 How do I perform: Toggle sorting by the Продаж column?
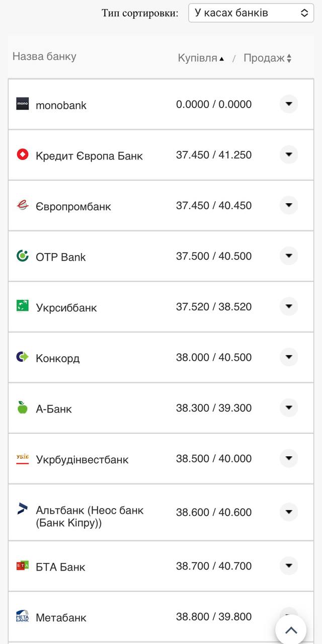(264, 57)
